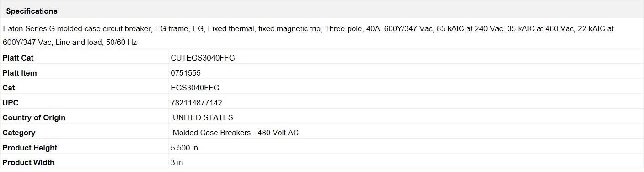Select the 5.500 in height value

click(x=184, y=148)
